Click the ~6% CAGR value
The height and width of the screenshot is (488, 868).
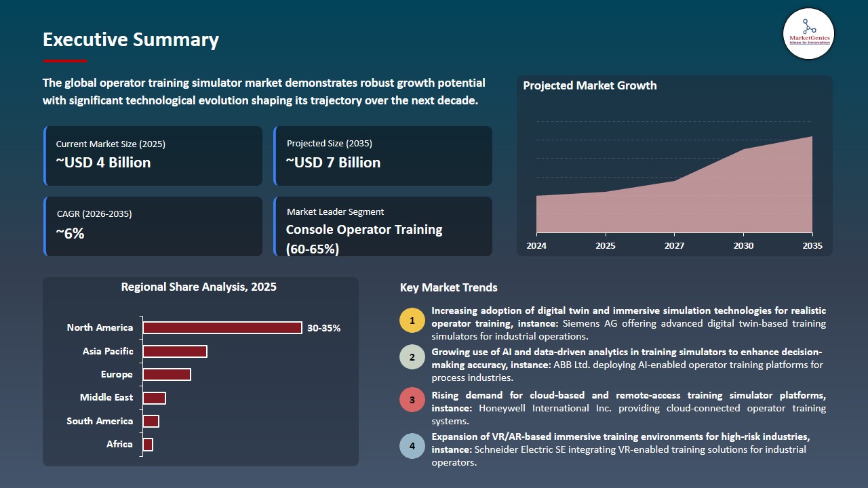pos(70,234)
